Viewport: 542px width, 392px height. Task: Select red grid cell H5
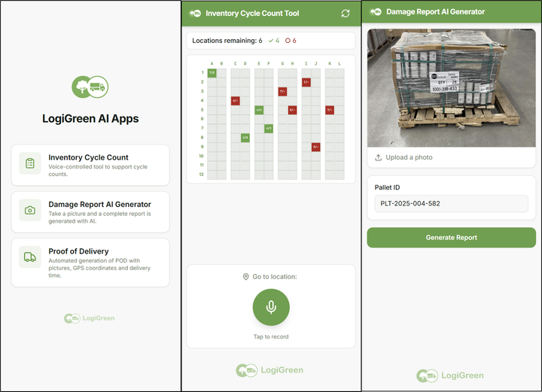[x=292, y=110]
